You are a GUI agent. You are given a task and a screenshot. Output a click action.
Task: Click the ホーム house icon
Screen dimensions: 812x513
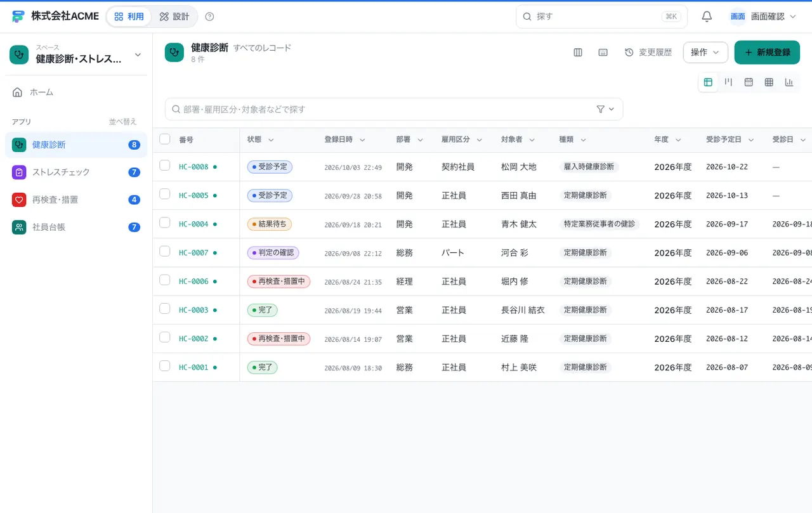[18, 92]
